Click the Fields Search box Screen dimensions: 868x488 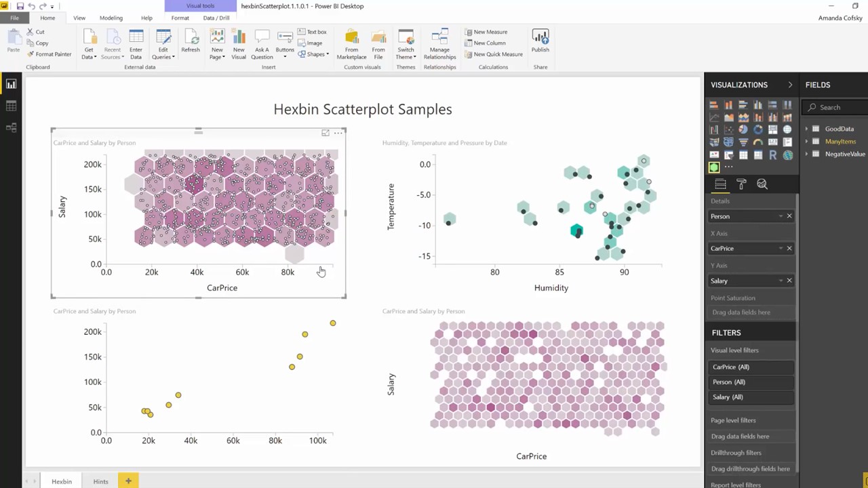[835, 107]
